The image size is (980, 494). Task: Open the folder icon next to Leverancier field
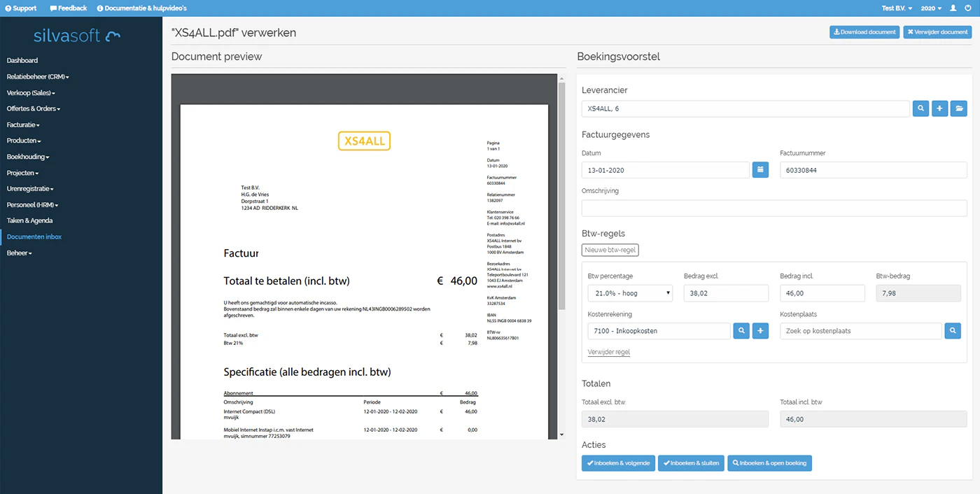(x=958, y=108)
